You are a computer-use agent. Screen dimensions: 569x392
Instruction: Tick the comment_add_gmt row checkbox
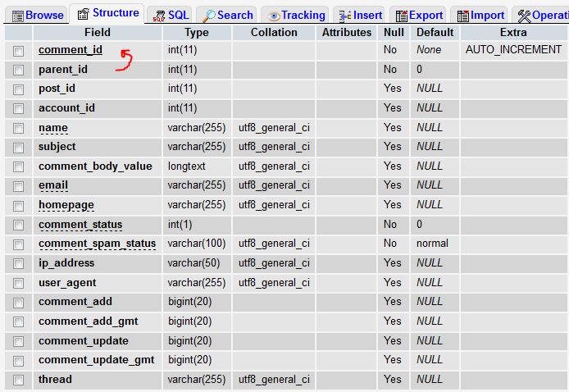[19, 322]
